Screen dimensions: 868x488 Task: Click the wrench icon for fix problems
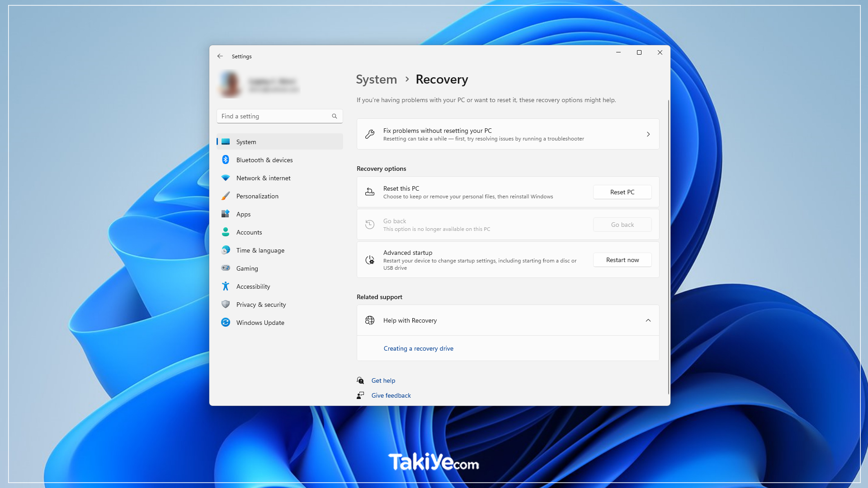370,134
